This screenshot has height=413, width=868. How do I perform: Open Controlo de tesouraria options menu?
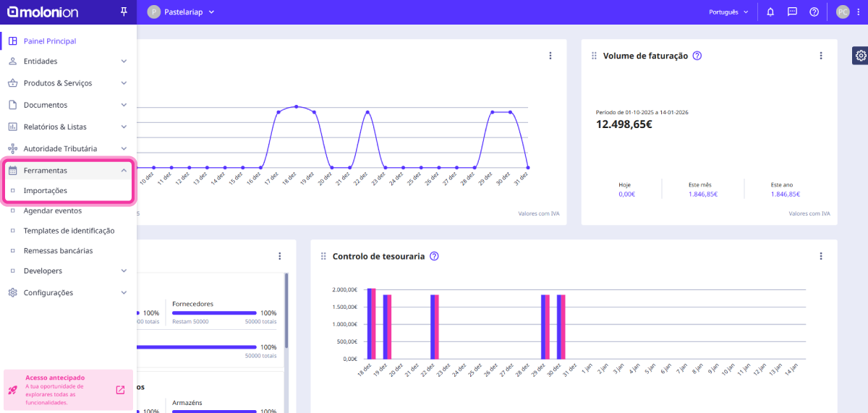(x=821, y=256)
